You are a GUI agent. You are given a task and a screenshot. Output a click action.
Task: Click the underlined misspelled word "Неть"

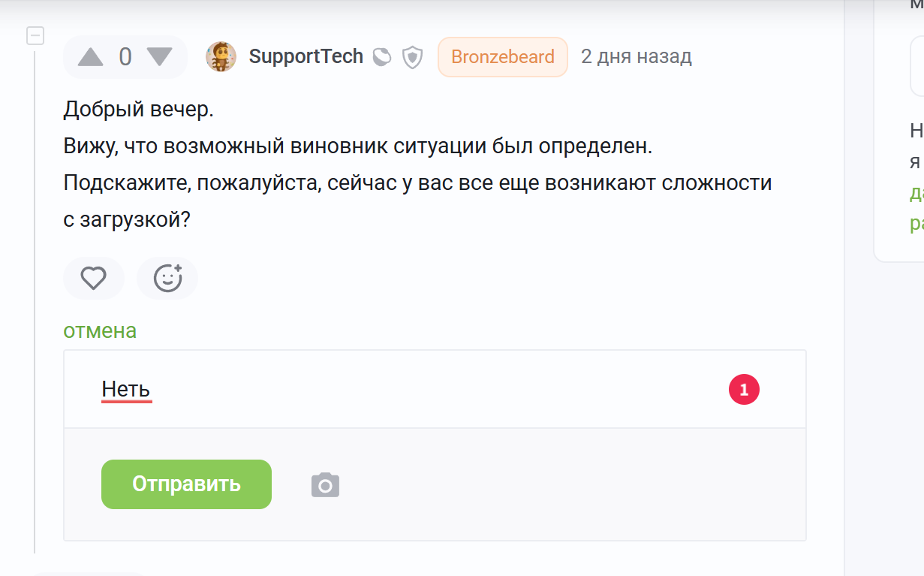point(126,390)
